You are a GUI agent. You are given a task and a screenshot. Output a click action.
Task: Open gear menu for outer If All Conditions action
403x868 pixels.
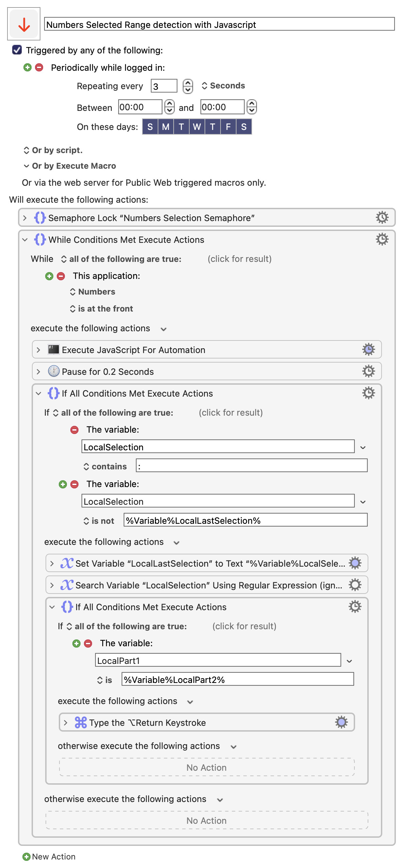368,393
